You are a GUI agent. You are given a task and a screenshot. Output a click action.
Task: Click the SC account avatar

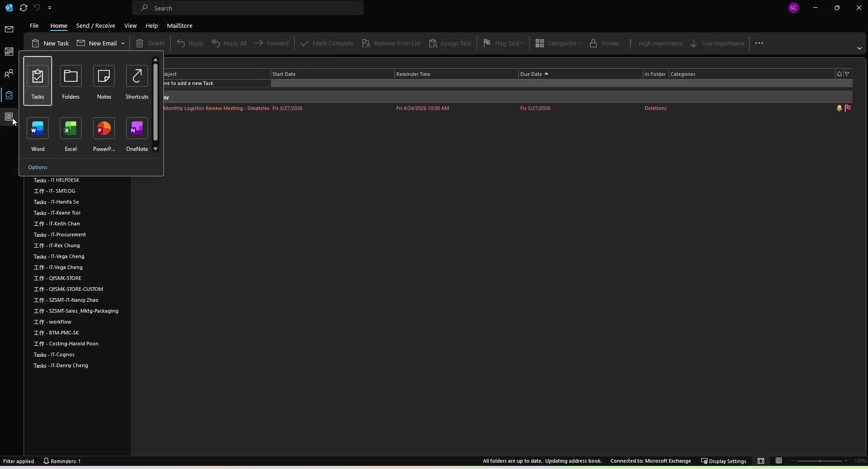click(x=794, y=8)
